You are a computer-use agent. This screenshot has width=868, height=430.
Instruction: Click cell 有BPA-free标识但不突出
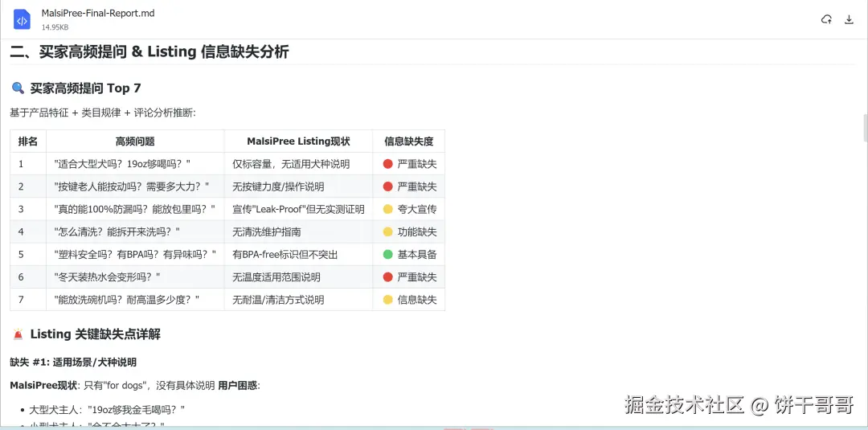(x=285, y=255)
